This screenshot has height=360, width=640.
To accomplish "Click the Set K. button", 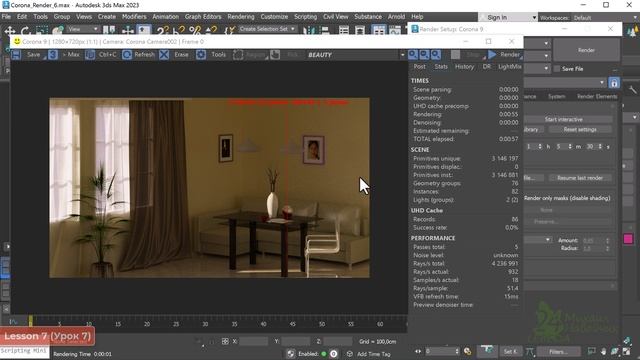I will click(510, 351).
